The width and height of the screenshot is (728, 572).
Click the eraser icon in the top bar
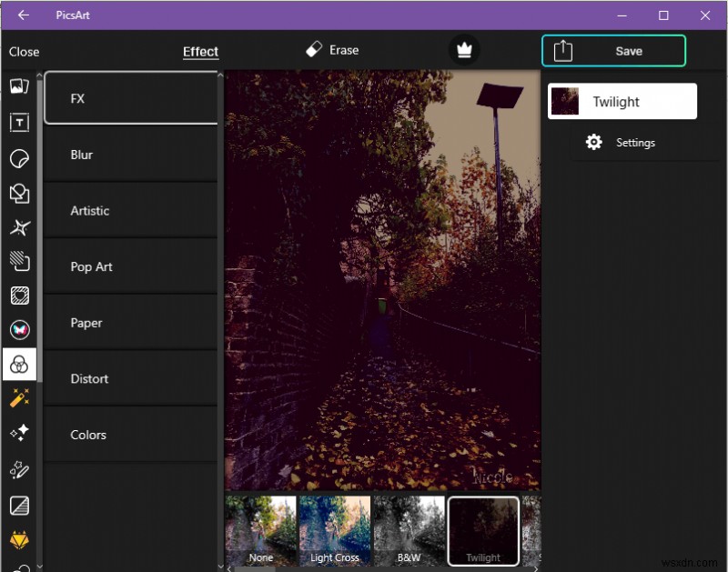click(x=314, y=49)
